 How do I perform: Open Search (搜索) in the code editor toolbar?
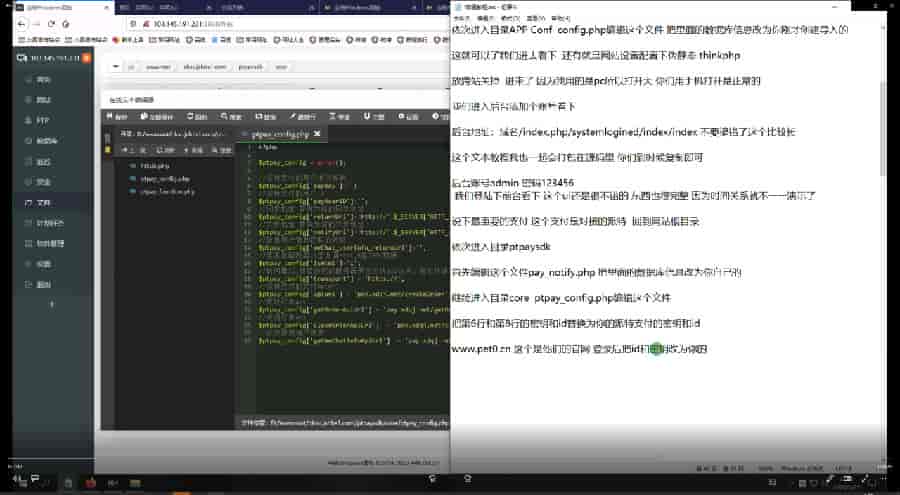pos(232,117)
